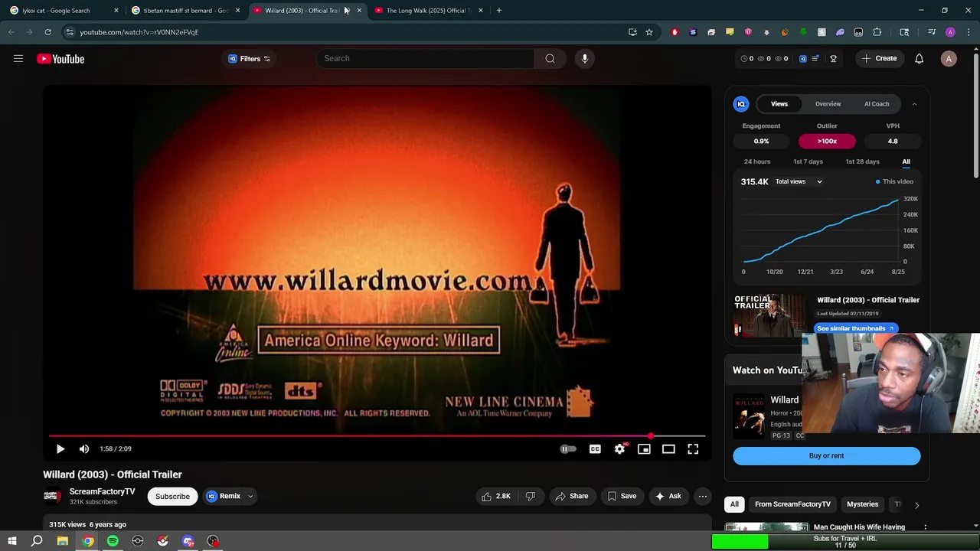This screenshot has width=980, height=551.
Task: Switch to miniplayer mode
Action: tap(644, 449)
